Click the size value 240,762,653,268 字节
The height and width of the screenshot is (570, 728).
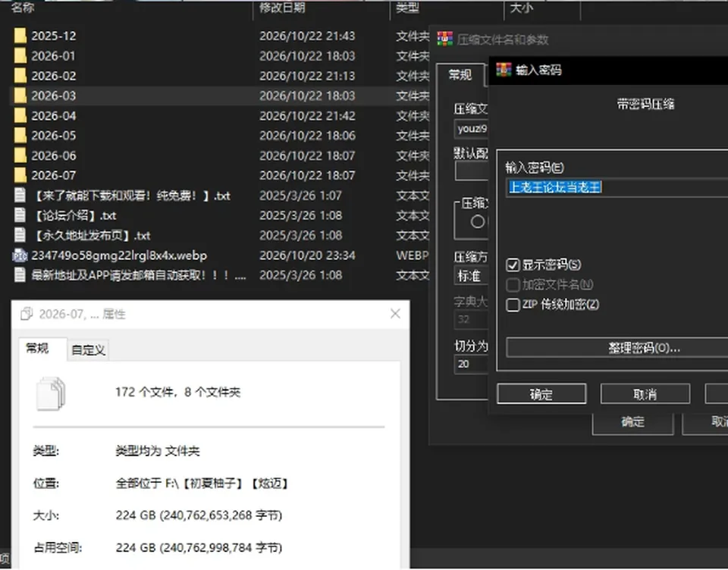click(x=221, y=515)
